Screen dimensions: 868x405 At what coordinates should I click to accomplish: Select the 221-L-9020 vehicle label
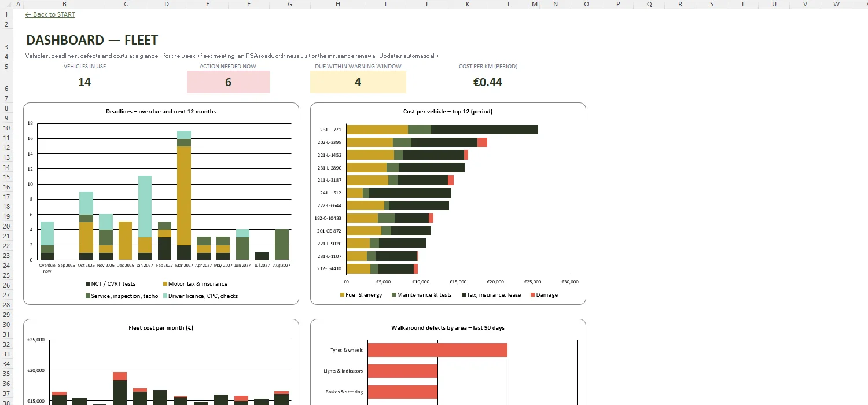pos(329,244)
